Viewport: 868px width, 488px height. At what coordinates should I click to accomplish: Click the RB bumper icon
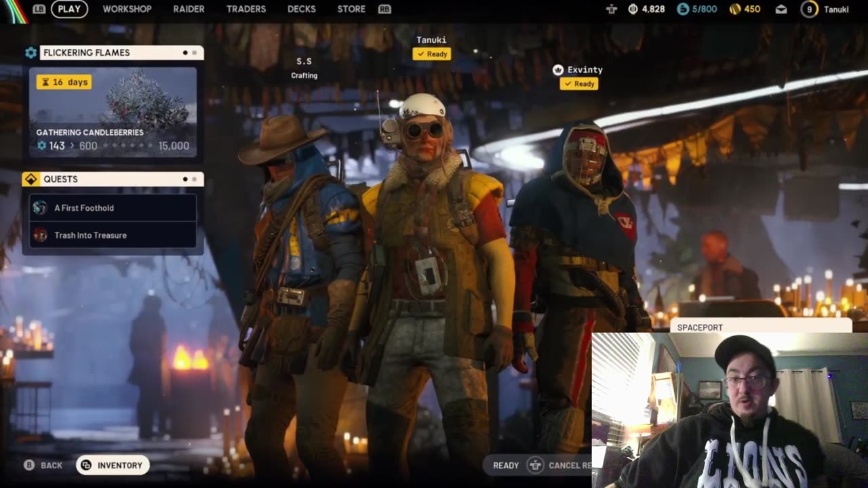click(384, 9)
